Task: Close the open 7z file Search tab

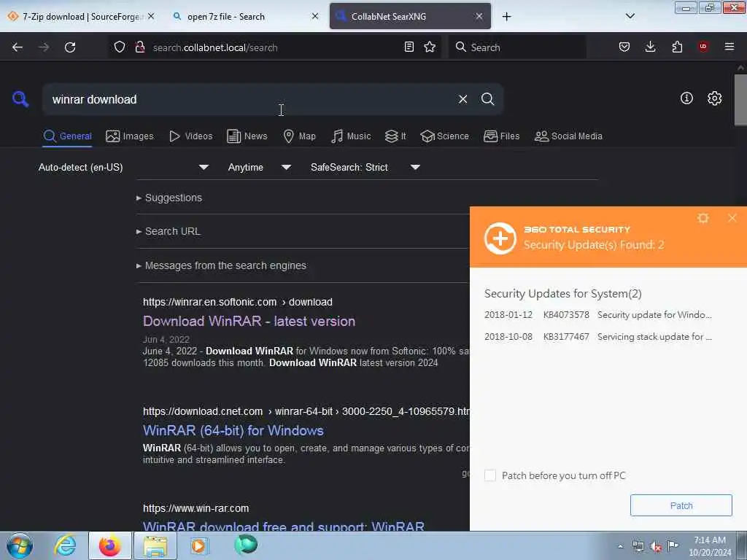Action: click(x=315, y=16)
